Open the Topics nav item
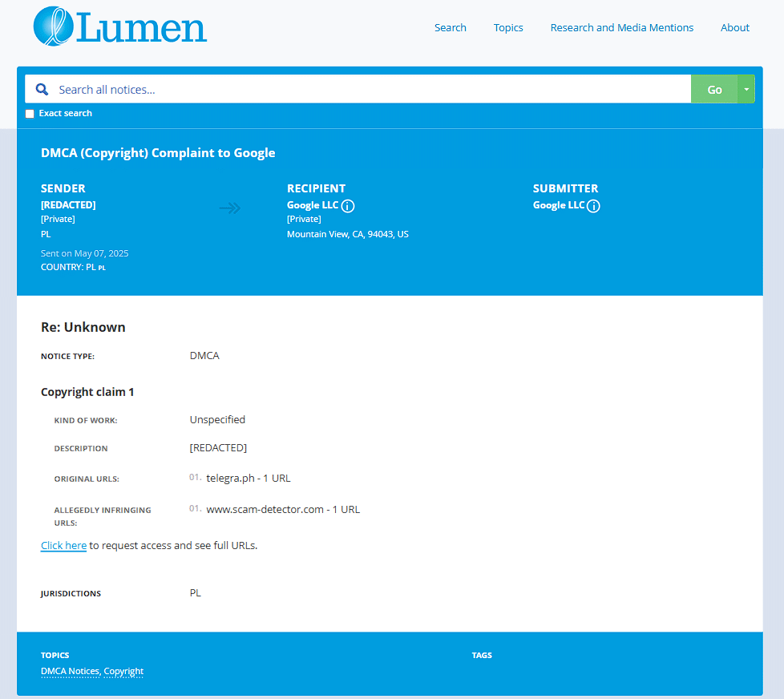The image size is (784, 699). click(x=508, y=28)
